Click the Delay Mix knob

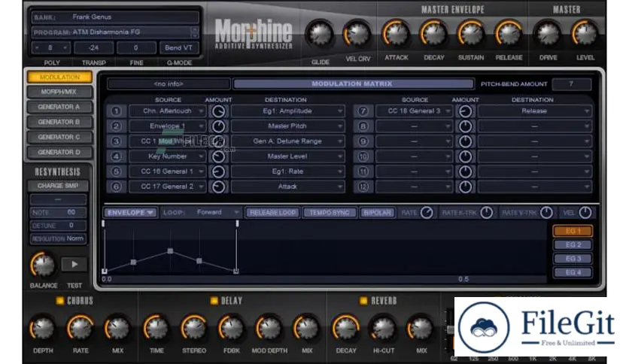pos(306,329)
